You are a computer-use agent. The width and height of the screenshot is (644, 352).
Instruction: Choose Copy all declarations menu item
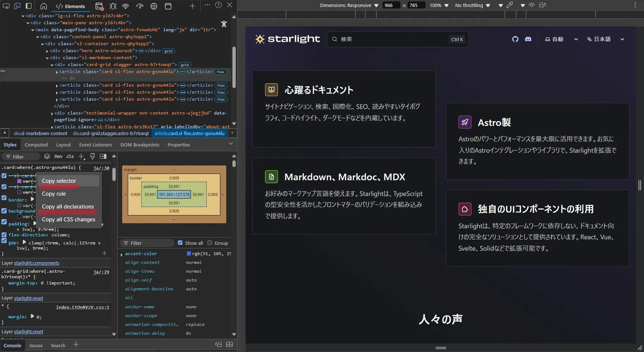[x=69, y=207]
